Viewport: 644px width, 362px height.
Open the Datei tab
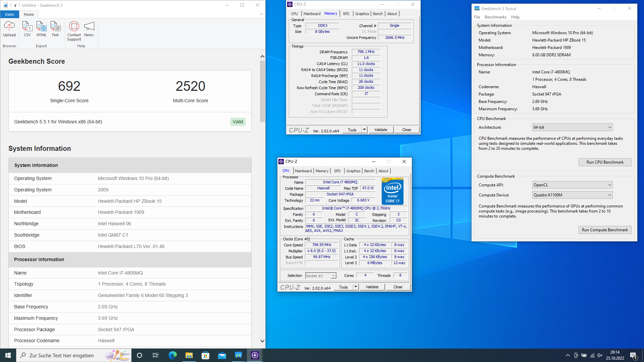(10, 14)
